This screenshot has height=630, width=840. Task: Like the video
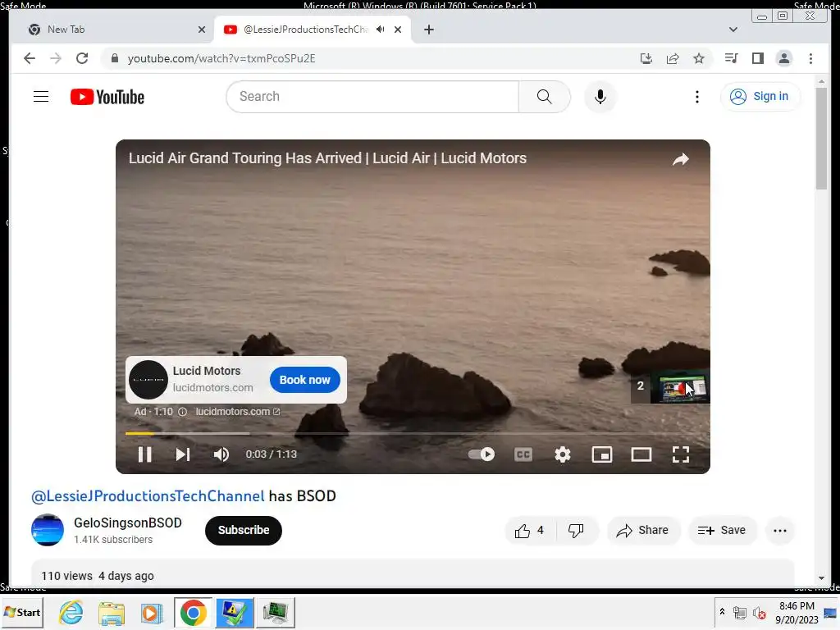coord(529,531)
